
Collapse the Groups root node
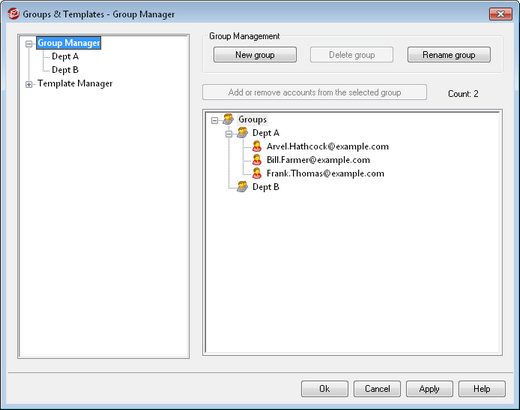215,120
